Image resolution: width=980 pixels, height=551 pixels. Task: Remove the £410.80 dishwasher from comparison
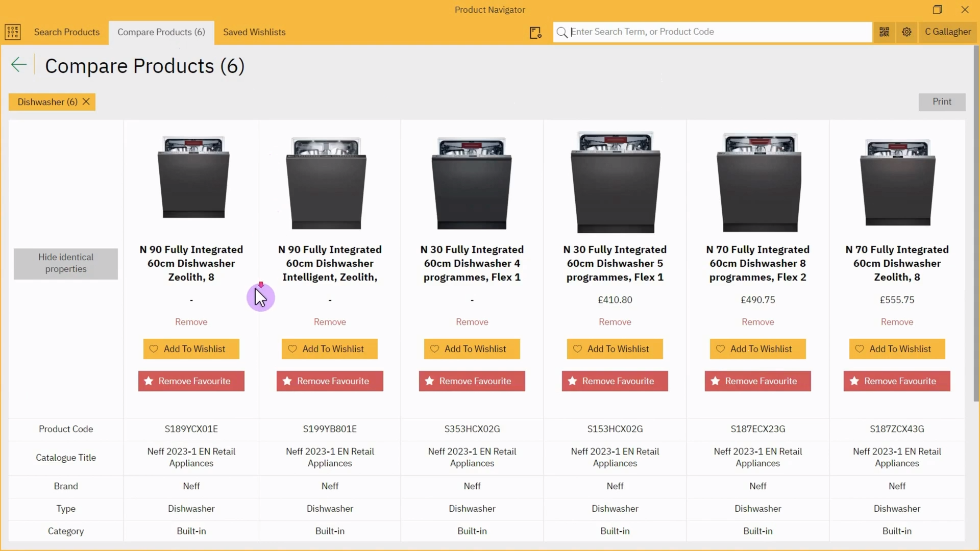[x=615, y=322]
